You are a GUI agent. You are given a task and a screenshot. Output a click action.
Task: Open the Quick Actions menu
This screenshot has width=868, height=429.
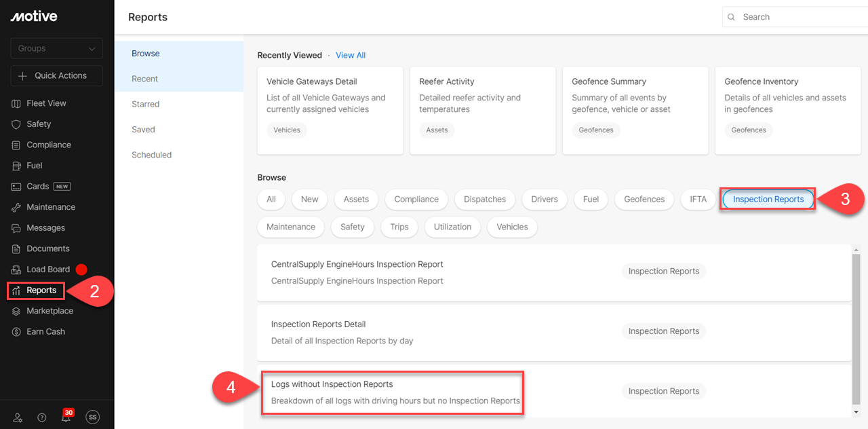tap(57, 76)
